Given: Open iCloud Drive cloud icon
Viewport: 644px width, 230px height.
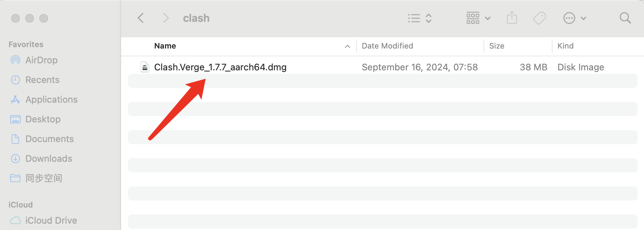Looking at the screenshot, I should click(x=15, y=221).
